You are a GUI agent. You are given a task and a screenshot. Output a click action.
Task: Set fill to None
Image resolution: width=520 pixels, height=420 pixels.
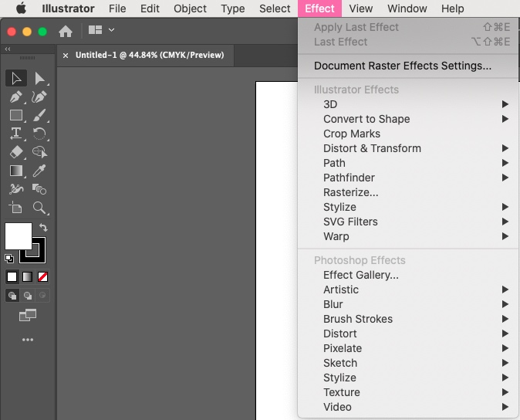[42, 276]
